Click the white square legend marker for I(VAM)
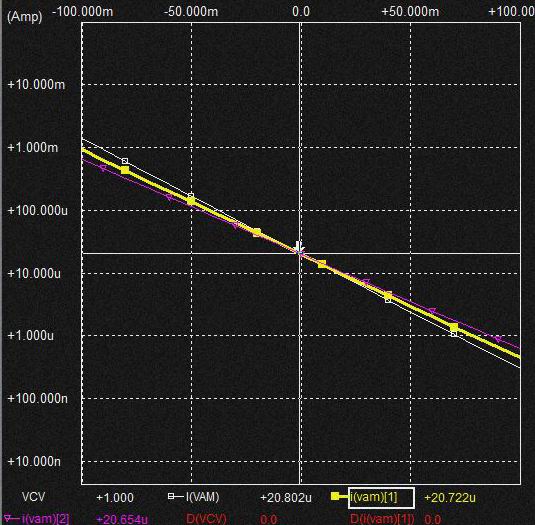Screen dimensions: 535x525 click(171, 496)
